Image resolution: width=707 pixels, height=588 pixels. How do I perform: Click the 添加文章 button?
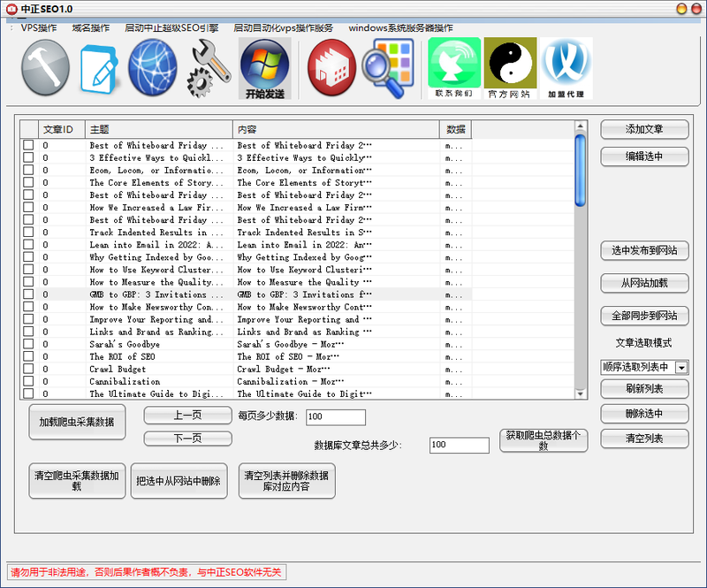click(644, 129)
